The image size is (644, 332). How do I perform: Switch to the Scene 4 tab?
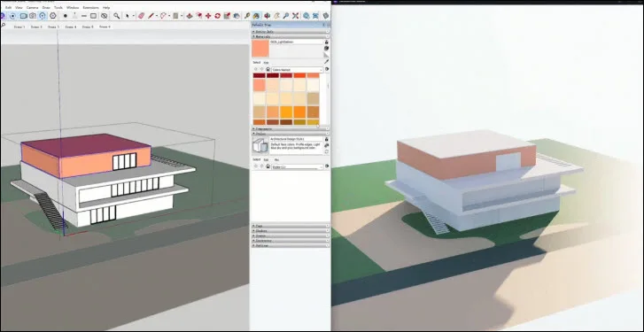point(71,27)
